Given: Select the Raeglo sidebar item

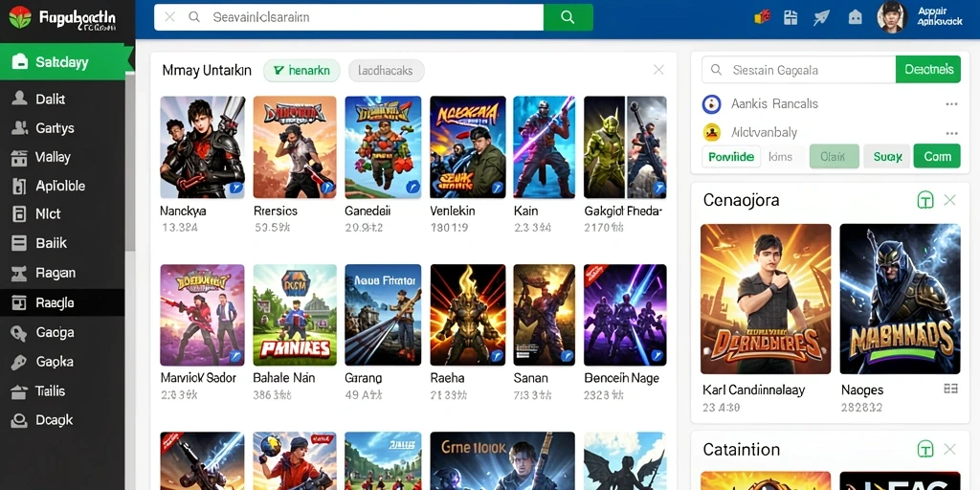Looking at the screenshot, I should 62,303.
